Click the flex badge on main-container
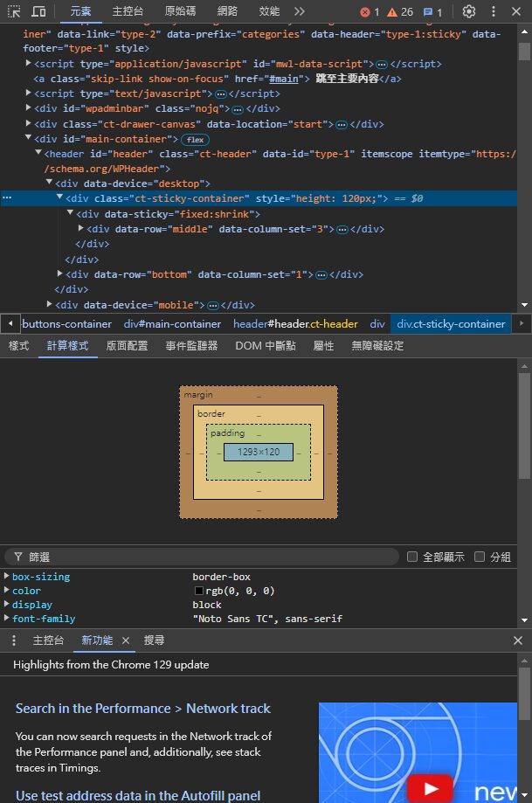The width and height of the screenshot is (532, 803). point(195,139)
